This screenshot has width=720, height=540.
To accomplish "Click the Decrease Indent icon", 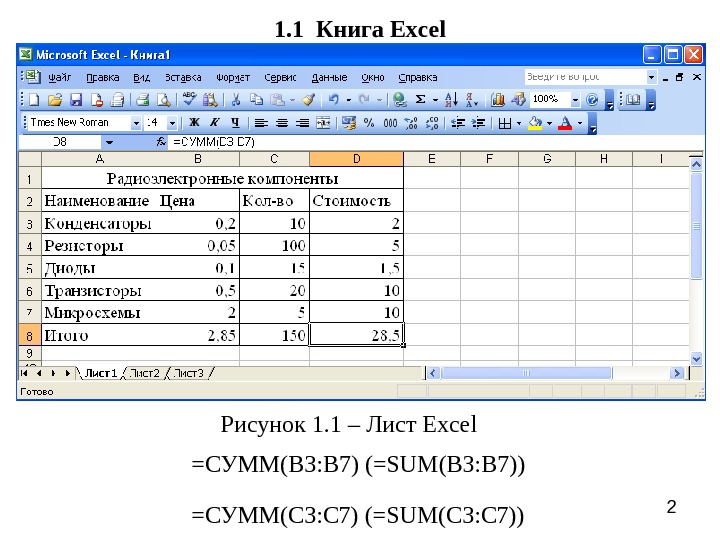I will (x=458, y=123).
